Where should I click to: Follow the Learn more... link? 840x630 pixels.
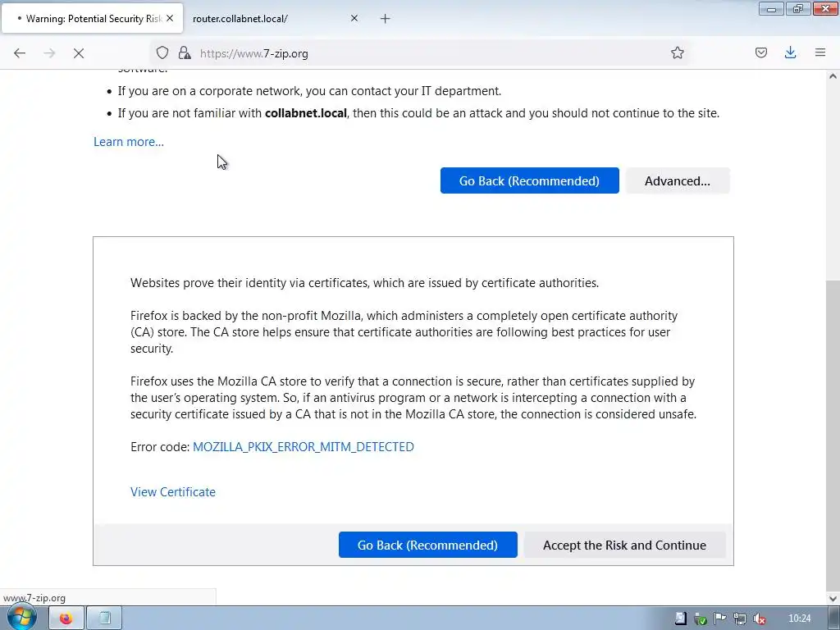point(129,142)
